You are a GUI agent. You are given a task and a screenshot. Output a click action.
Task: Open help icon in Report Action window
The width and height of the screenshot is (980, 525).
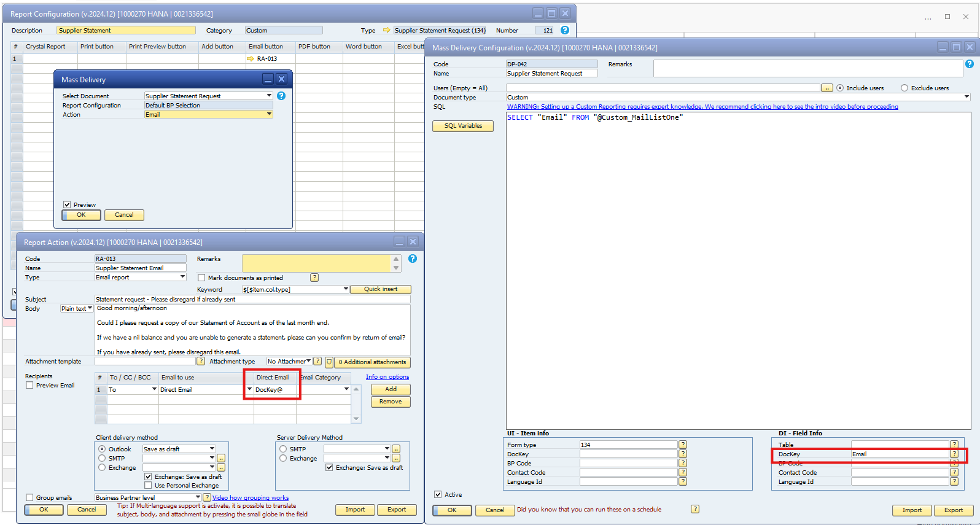(x=413, y=259)
